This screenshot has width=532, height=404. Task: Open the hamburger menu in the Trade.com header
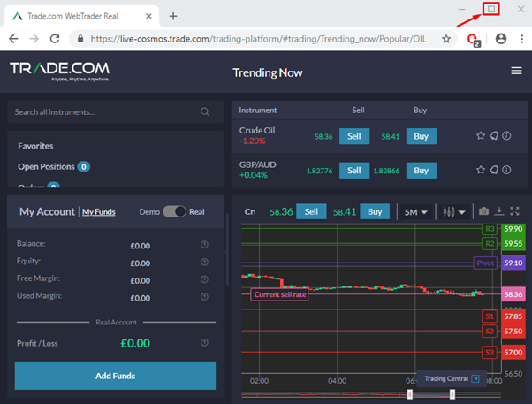pyautogui.click(x=516, y=71)
